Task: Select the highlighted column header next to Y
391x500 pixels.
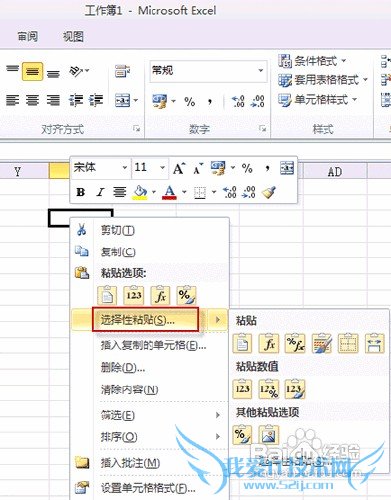Action: tap(59, 171)
